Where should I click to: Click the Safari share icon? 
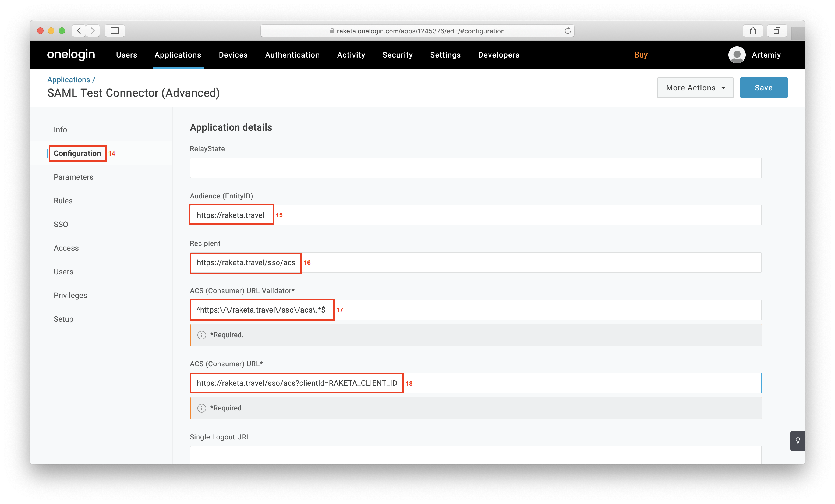(753, 31)
